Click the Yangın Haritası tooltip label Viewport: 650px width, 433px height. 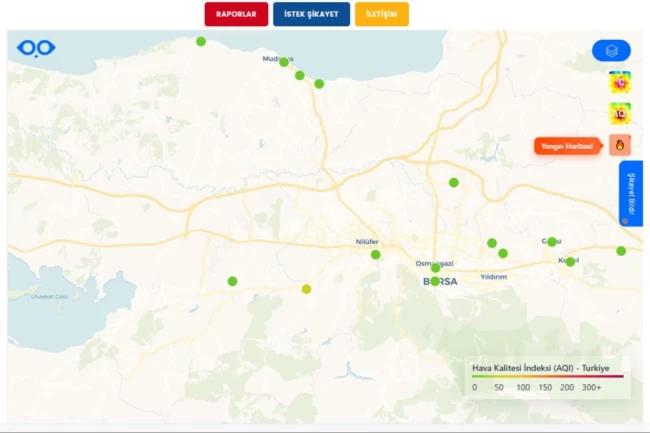[x=568, y=146]
